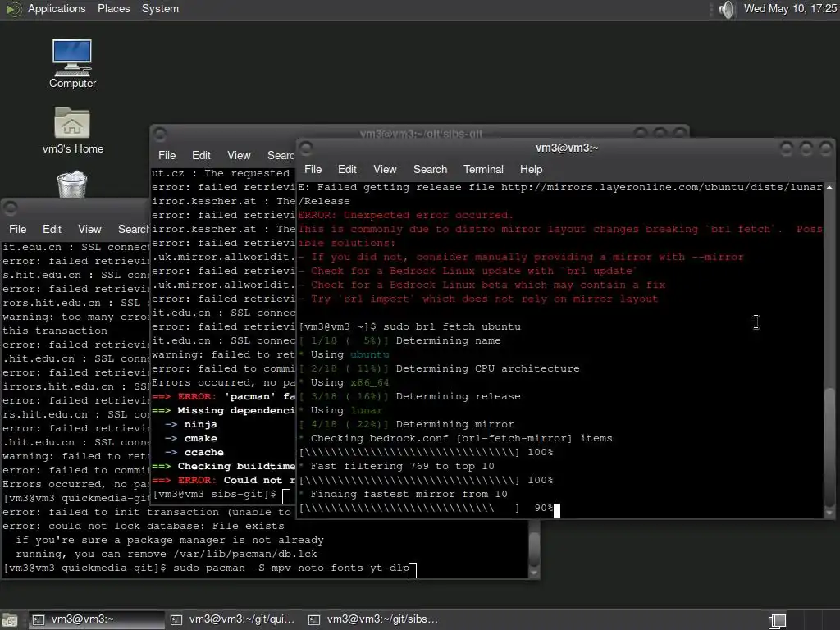Open the Computer desktop icon
This screenshot has width=840, height=630.
point(72,63)
